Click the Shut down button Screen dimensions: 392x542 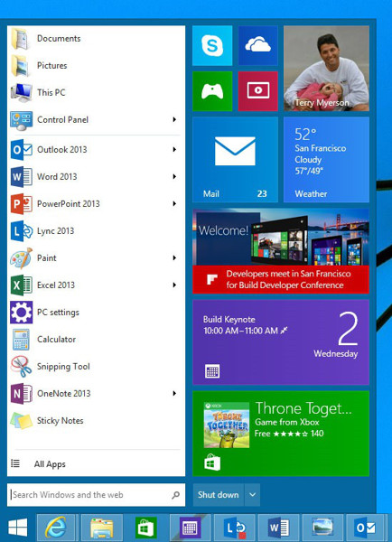[x=219, y=495]
